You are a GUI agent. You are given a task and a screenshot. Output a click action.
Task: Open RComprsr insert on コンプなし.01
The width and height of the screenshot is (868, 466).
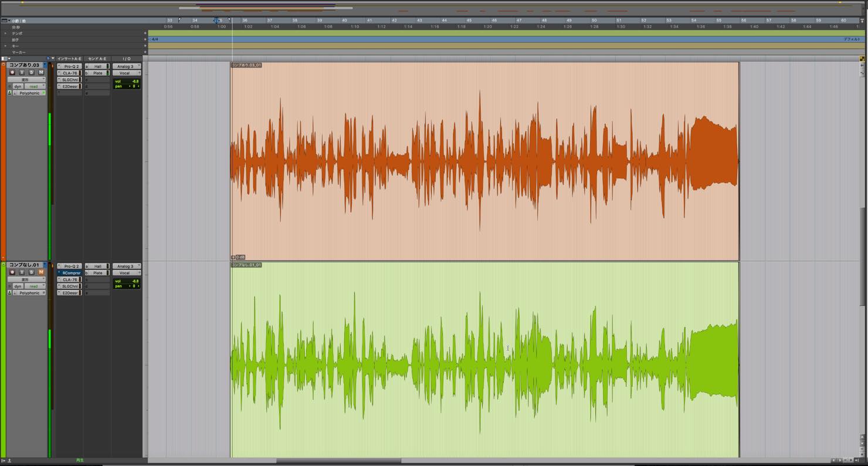[71, 273]
